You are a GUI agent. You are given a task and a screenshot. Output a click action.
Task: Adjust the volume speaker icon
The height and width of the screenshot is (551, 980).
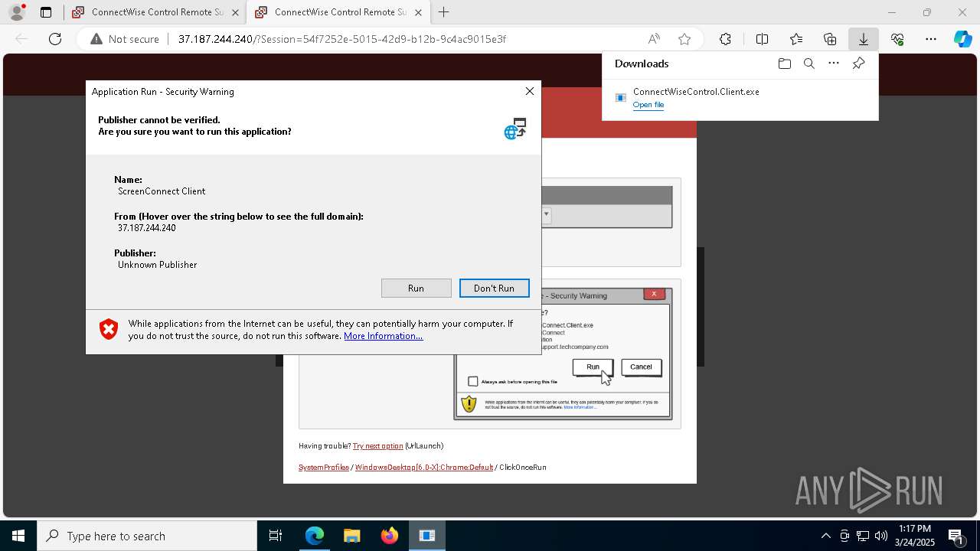(x=881, y=536)
